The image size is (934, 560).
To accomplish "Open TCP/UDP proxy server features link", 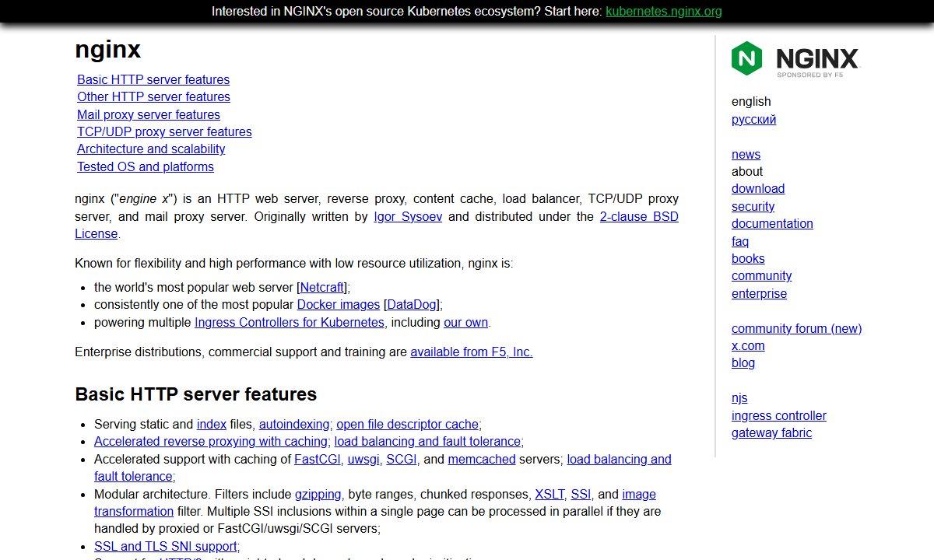I will click(x=164, y=131).
